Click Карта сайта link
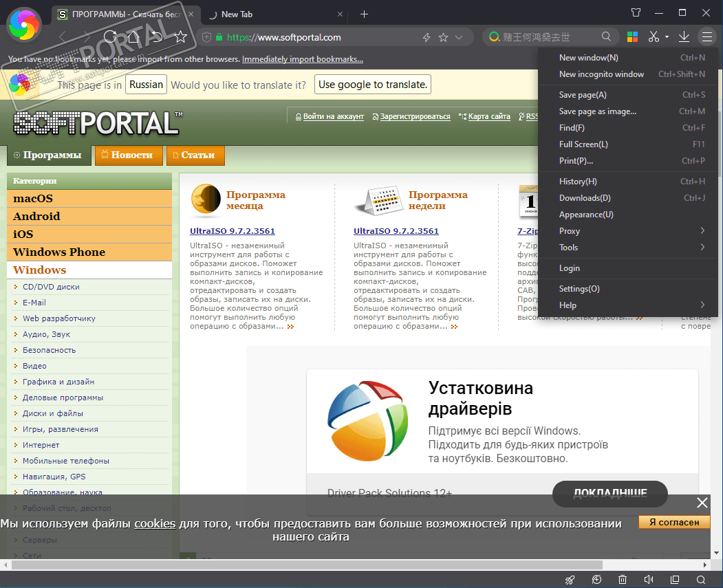The width and height of the screenshot is (723, 588). tap(489, 117)
